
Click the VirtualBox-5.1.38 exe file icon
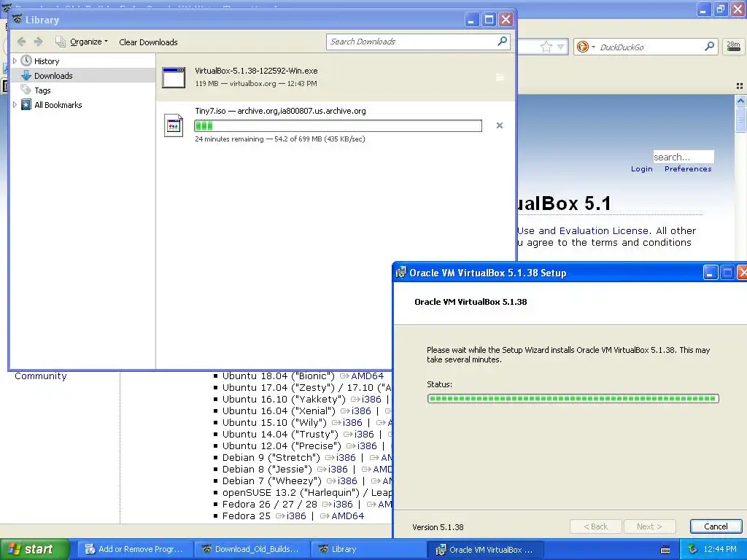click(x=174, y=77)
